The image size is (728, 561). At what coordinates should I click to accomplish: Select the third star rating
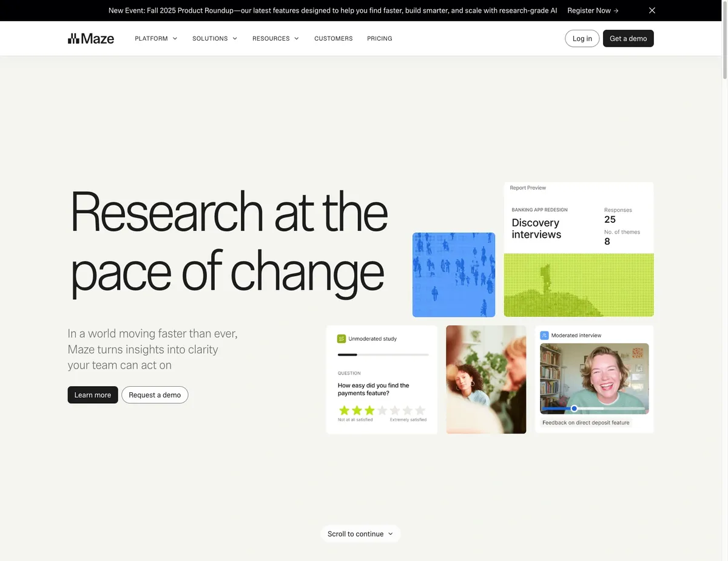pyautogui.click(x=369, y=410)
